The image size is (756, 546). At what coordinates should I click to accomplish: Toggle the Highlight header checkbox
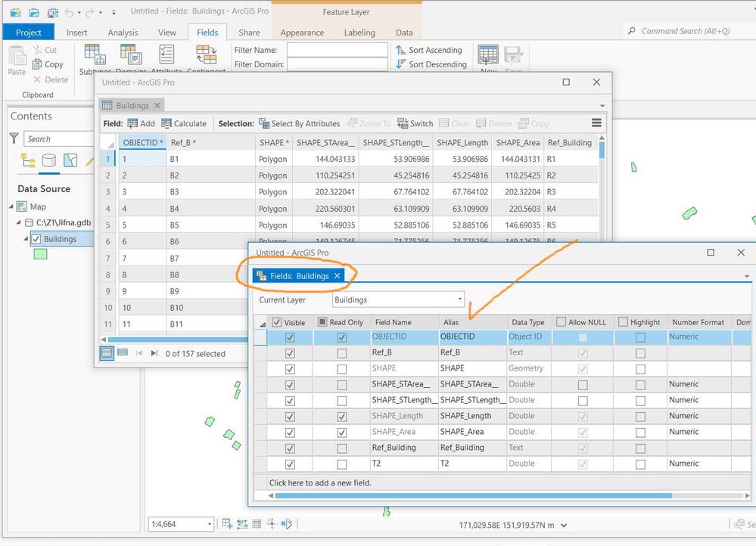[x=623, y=321]
